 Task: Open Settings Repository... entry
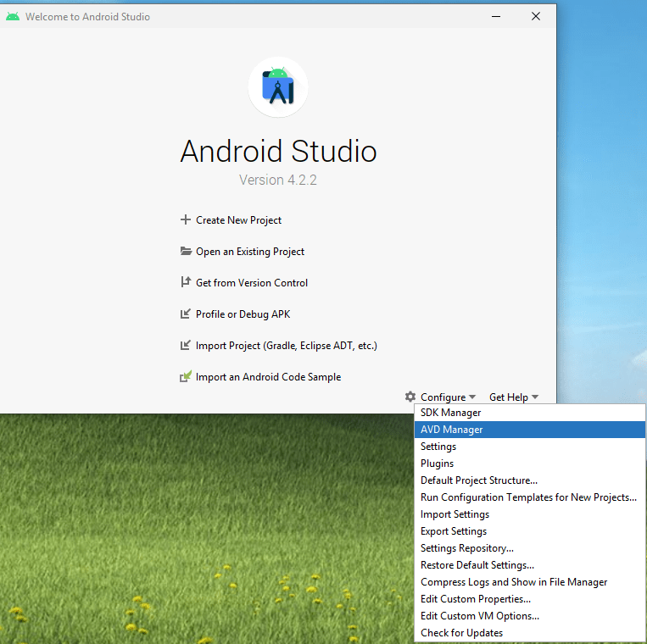(x=530, y=548)
